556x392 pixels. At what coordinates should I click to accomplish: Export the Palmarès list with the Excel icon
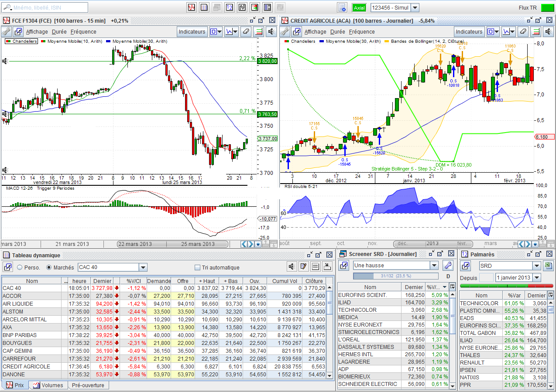click(x=548, y=266)
